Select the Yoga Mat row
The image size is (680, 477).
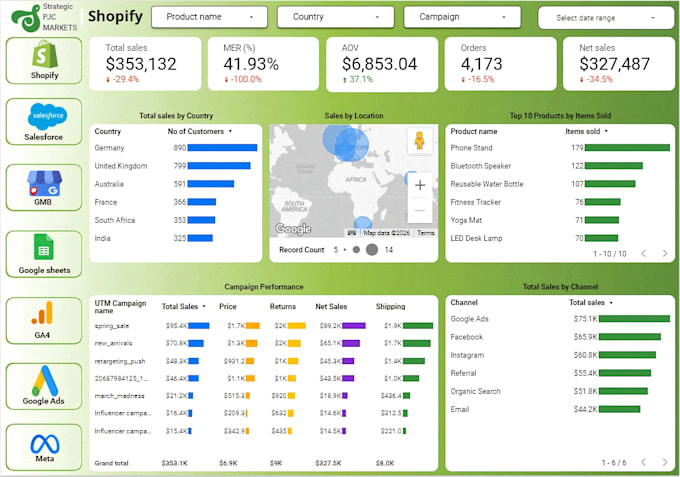(x=560, y=220)
